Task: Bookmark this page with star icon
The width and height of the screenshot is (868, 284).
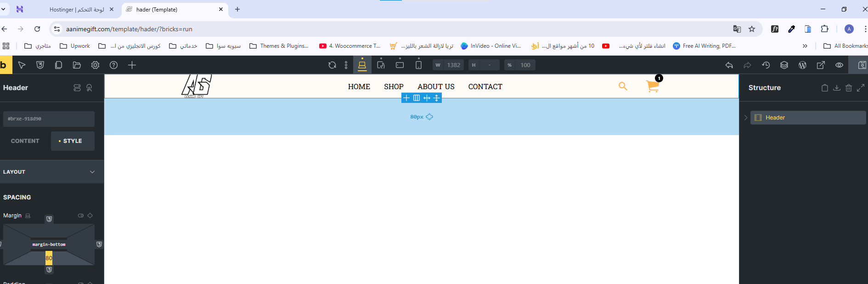Action: [752, 29]
